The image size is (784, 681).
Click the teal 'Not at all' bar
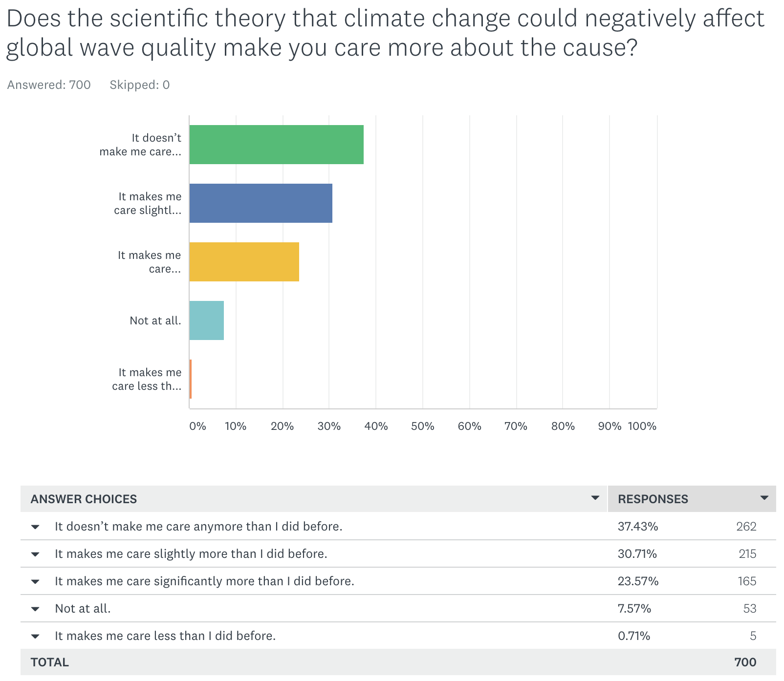[206, 320]
